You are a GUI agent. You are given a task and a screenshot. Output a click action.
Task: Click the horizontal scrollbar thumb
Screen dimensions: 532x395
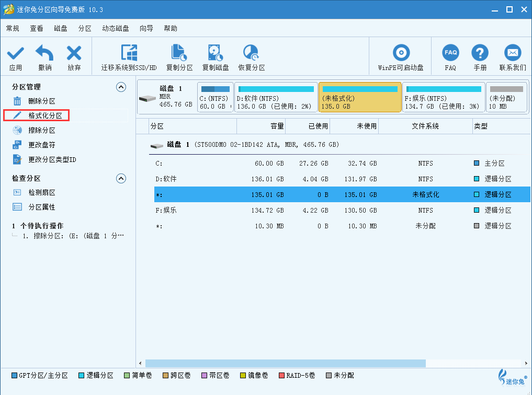[285, 363]
